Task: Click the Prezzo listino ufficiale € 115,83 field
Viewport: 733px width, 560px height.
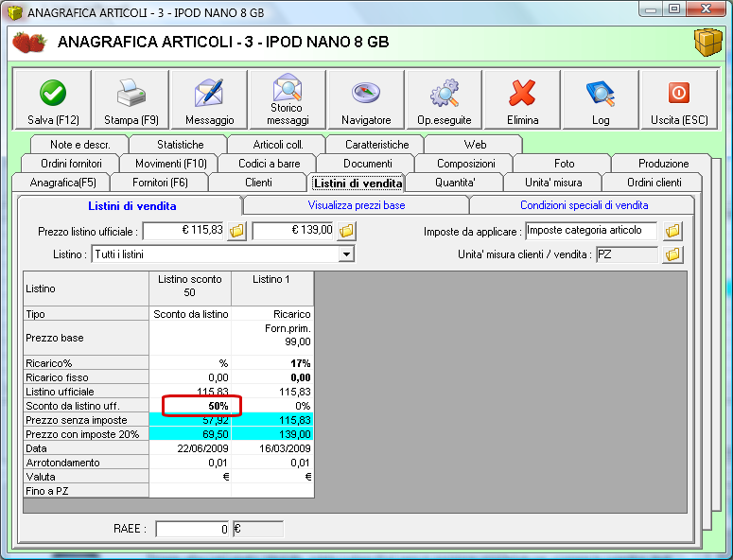Action: pos(184,231)
